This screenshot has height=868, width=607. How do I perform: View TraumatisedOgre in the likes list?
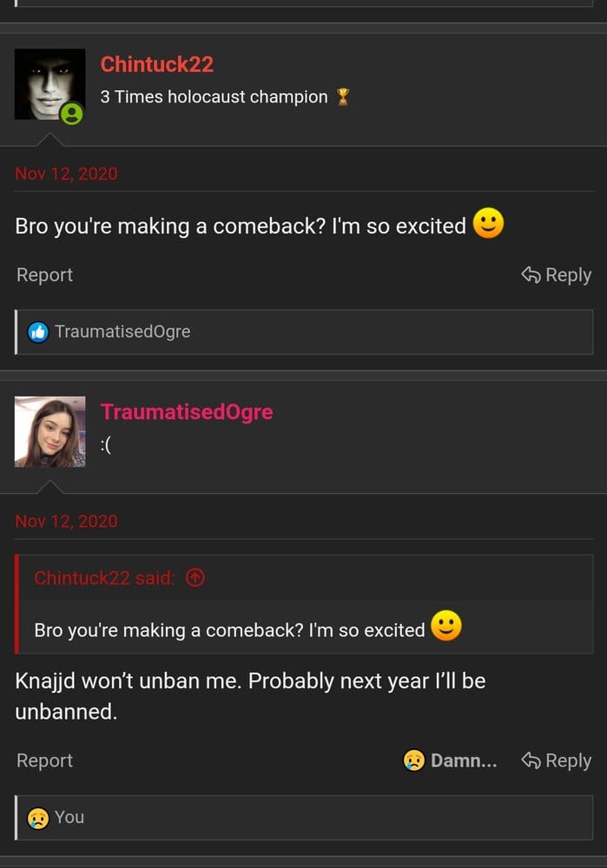[x=122, y=332]
